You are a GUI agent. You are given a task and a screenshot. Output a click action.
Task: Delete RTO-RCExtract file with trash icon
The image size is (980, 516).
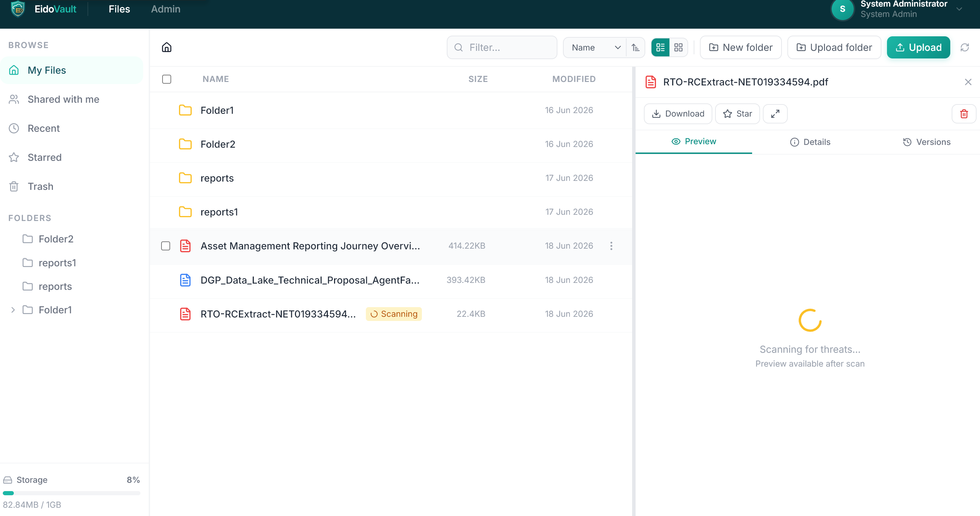pos(964,113)
